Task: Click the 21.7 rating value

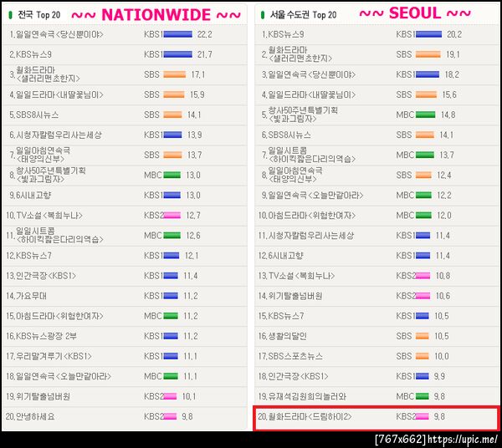Action: pyautogui.click(x=205, y=54)
